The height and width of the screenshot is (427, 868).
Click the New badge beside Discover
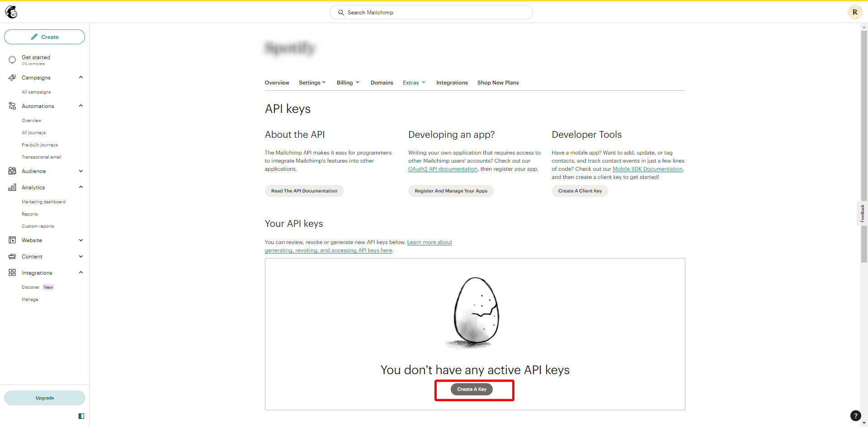click(x=48, y=287)
